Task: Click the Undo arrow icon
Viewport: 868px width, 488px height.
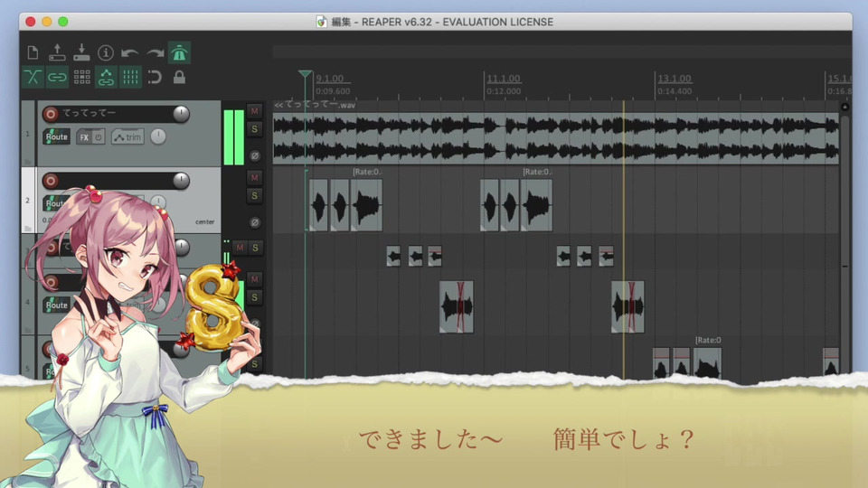Action: (x=130, y=53)
